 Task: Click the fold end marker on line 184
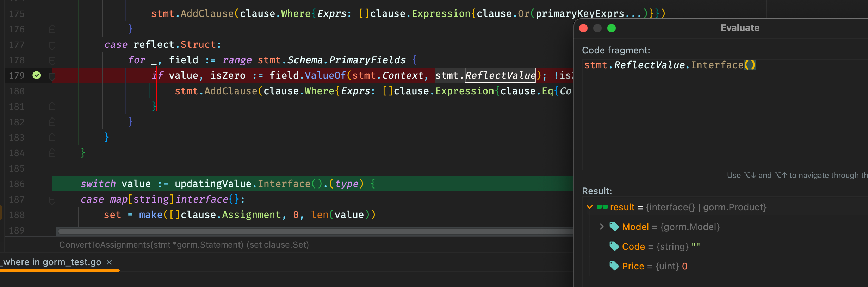pyautogui.click(x=52, y=153)
